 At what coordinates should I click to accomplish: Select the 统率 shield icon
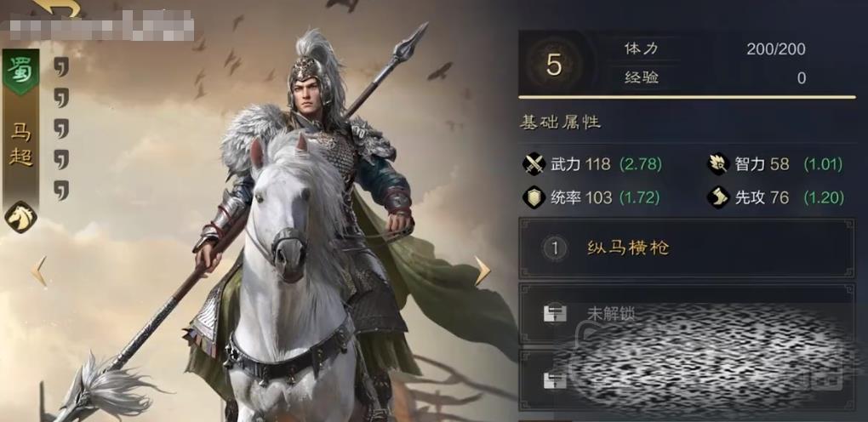click(x=534, y=197)
